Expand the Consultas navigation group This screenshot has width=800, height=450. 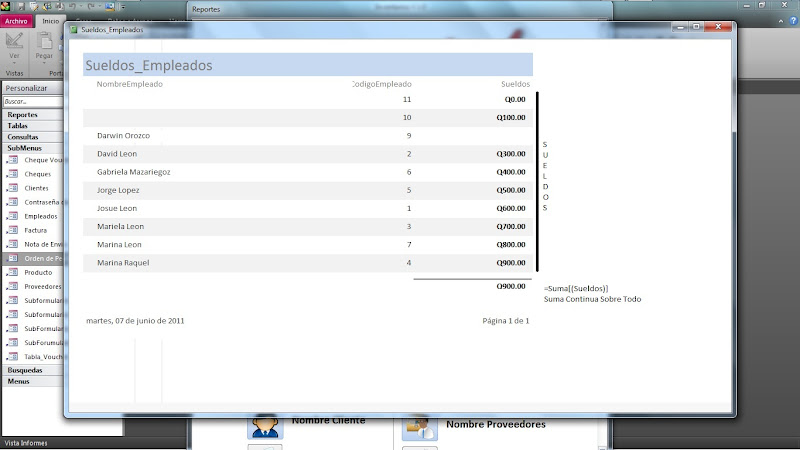click(x=30, y=136)
